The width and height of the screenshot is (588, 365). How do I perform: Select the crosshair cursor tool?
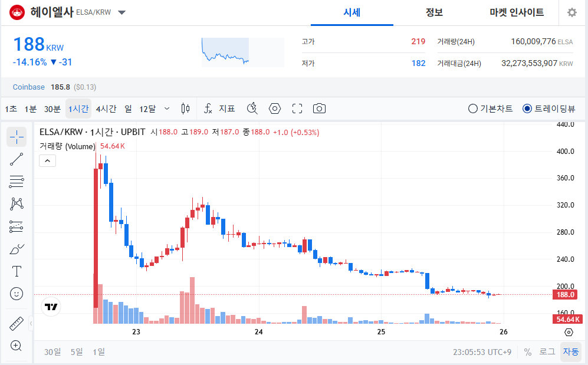(17, 137)
